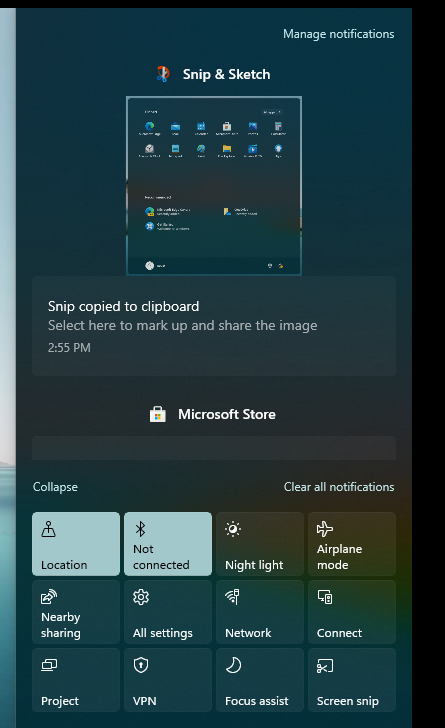Click the Connect devices icon
This screenshot has height=728, width=445.
[x=325, y=597]
